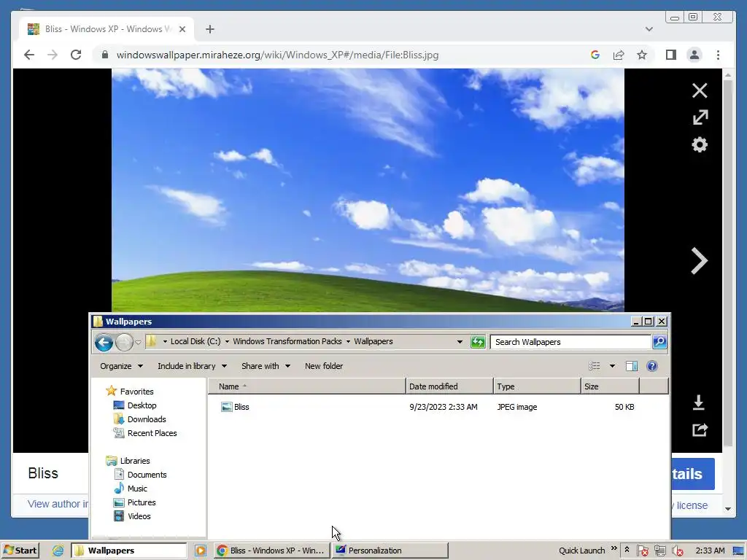Bookmark this page with the star icon
Image resolution: width=747 pixels, height=560 pixels.
[x=642, y=55]
